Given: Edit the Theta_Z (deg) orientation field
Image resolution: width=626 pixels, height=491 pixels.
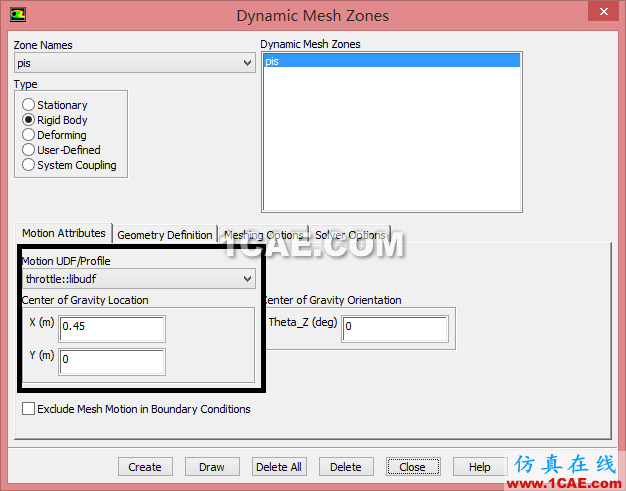Looking at the screenshot, I should click(x=395, y=329).
